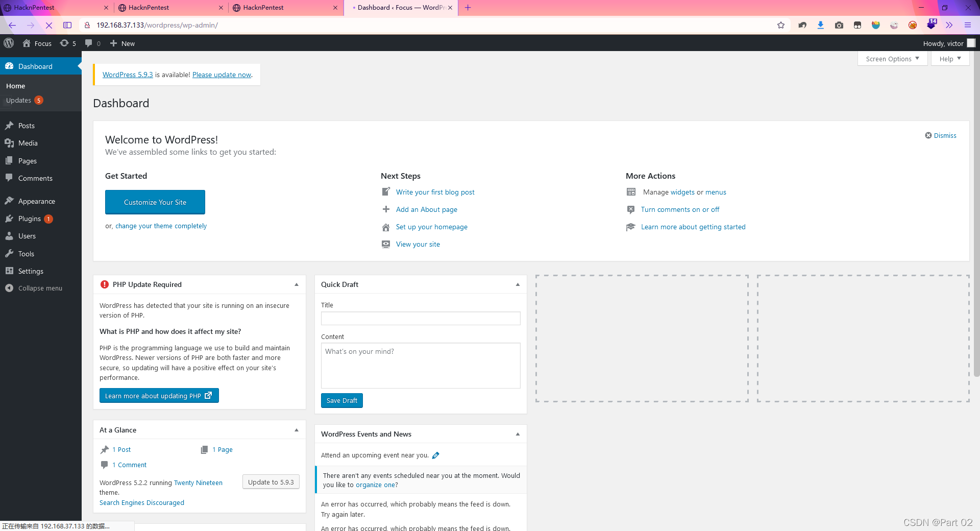Open the Plugins menu in sidebar
The image size is (980, 531).
30,219
